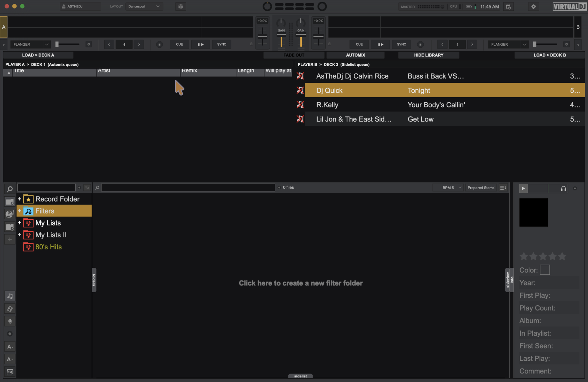Stop Deck A with the round stop button
This screenshot has height=382, width=588.
pos(159,45)
